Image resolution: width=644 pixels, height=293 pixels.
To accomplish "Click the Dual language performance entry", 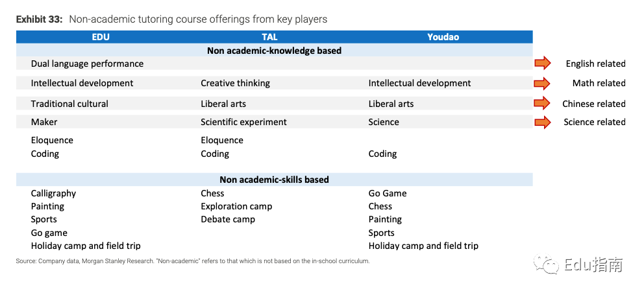I will (87, 64).
